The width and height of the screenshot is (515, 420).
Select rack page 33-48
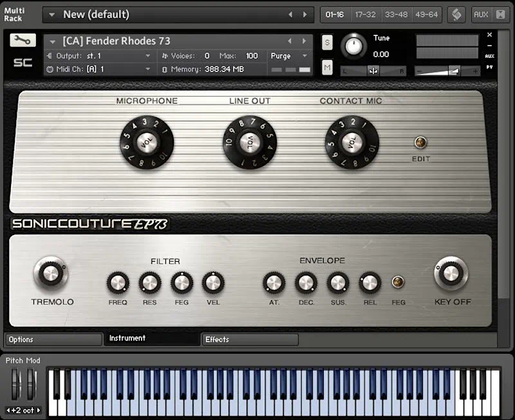pyautogui.click(x=396, y=15)
